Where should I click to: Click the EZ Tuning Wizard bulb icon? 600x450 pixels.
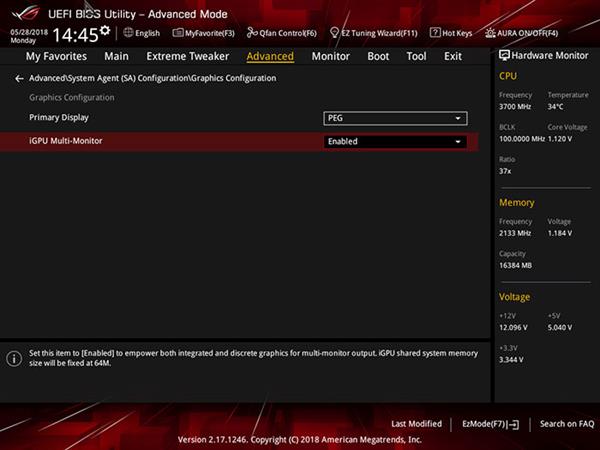334,33
